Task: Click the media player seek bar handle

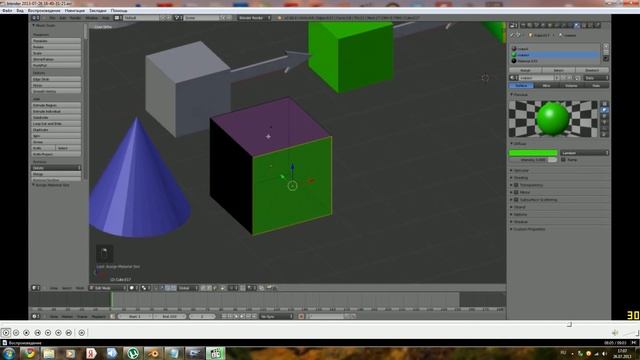Action: point(569,324)
